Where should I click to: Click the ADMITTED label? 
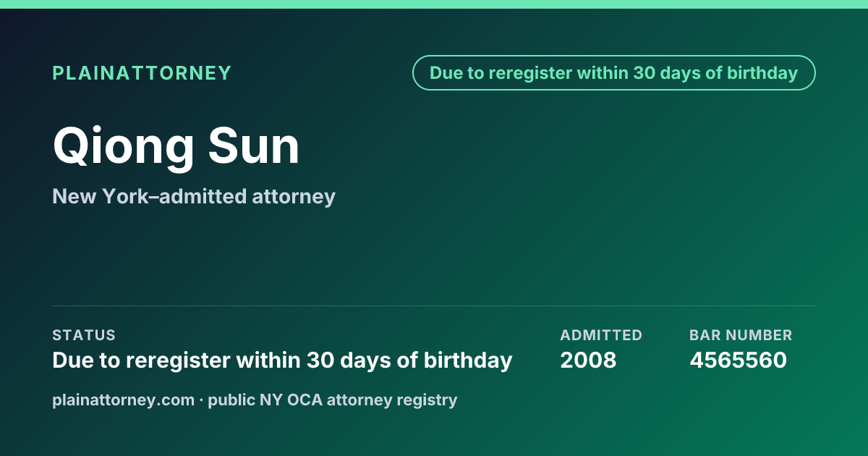[x=601, y=335]
